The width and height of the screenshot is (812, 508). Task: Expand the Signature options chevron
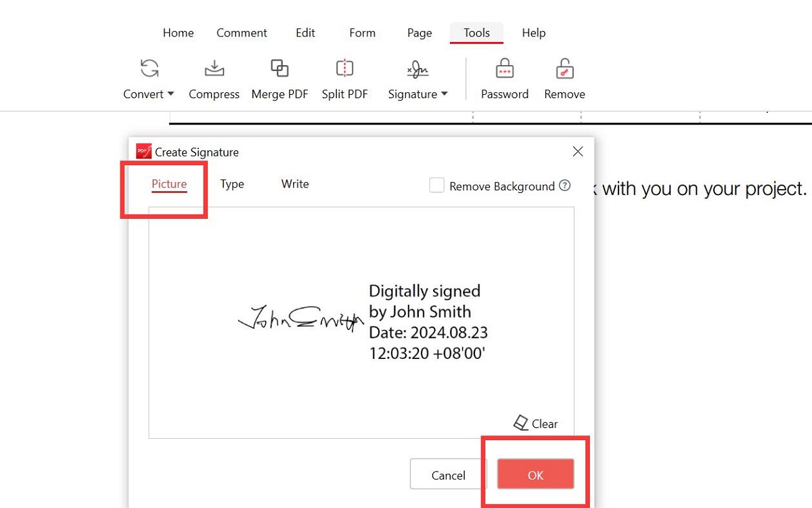[445, 95]
